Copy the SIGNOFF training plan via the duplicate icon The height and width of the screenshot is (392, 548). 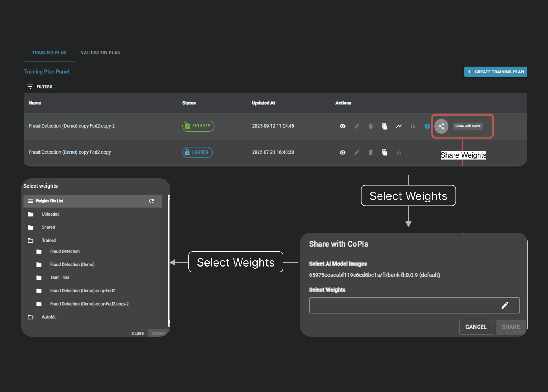pyautogui.click(x=385, y=126)
